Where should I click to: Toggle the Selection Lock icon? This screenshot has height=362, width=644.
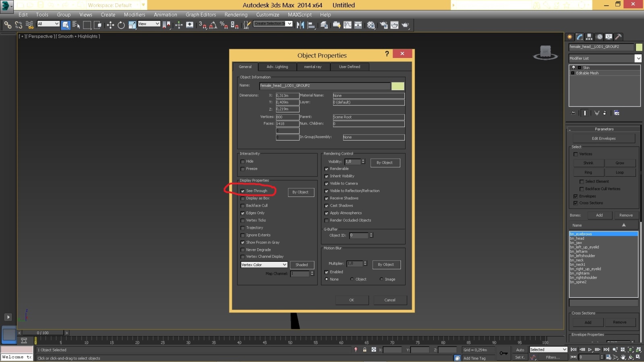[x=364, y=350]
